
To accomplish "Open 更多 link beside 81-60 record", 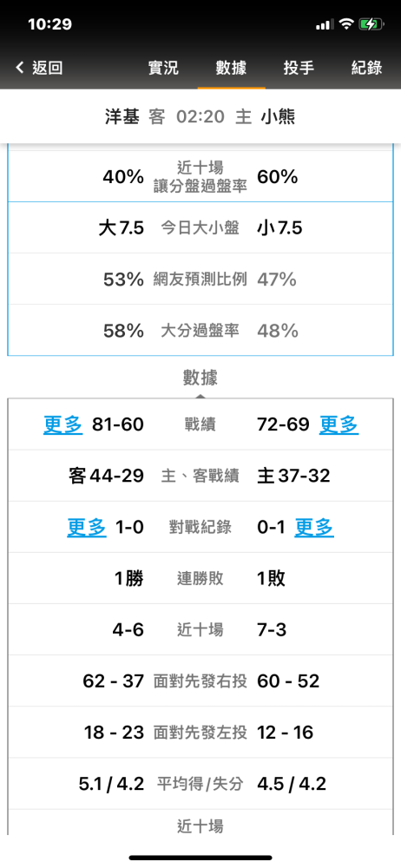I will click(x=63, y=424).
